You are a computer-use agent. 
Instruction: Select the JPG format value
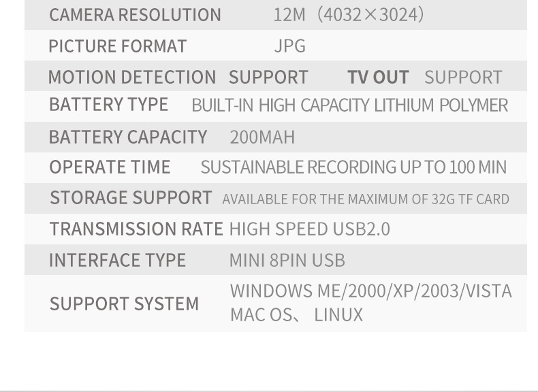289,46
